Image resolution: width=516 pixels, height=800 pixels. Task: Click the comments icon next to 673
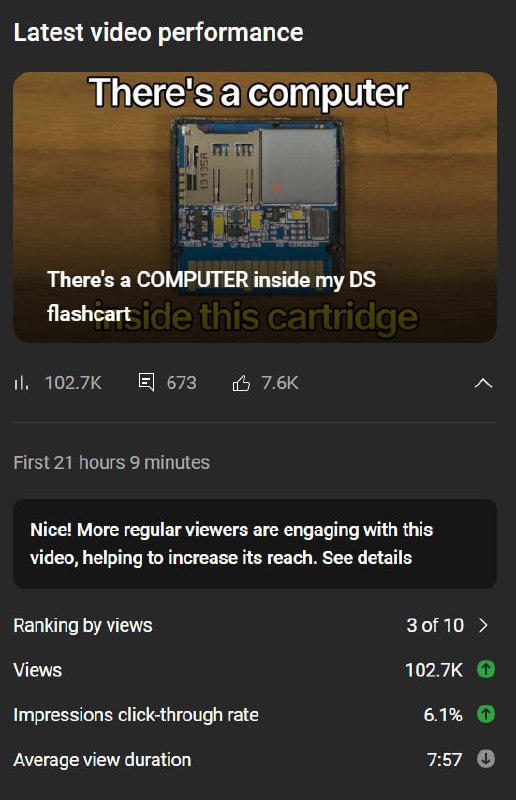tap(146, 382)
